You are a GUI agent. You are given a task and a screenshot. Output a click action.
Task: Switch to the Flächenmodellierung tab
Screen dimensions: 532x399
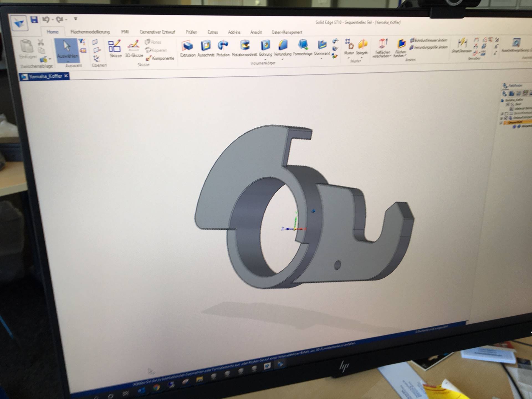90,32
